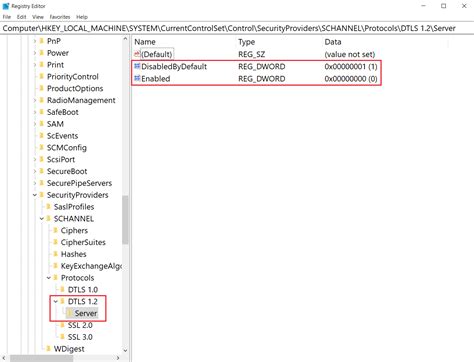Click the registry path address bar
Image resolution: width=474 pixels, height=362 pixels.
pos(237,28)
